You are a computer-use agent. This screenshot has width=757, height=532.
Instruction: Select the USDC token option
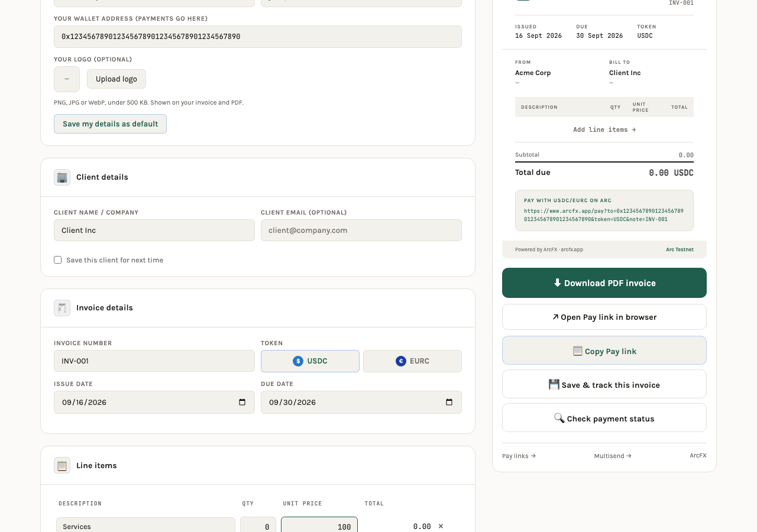click(310, 361)
